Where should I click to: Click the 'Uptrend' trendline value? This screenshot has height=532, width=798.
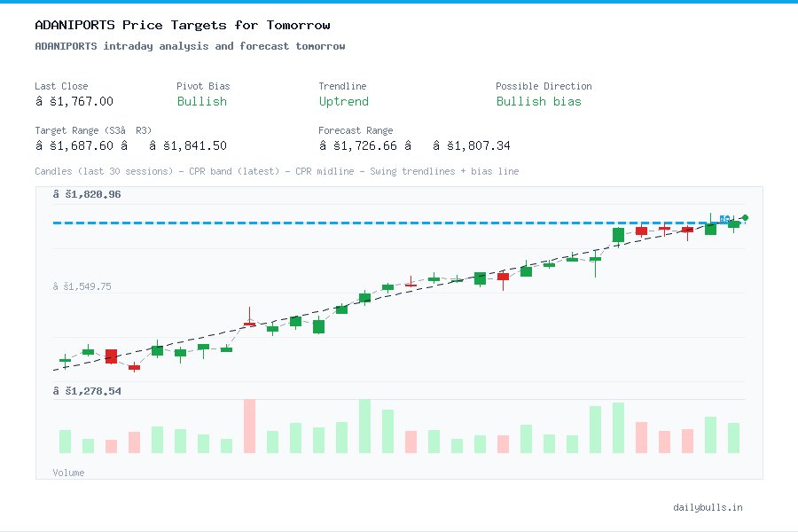point(343,101)
